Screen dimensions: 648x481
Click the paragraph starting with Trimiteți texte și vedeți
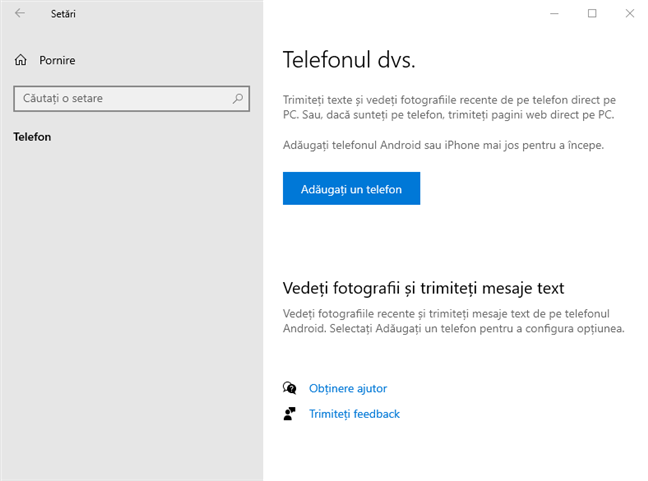[449, 107]
